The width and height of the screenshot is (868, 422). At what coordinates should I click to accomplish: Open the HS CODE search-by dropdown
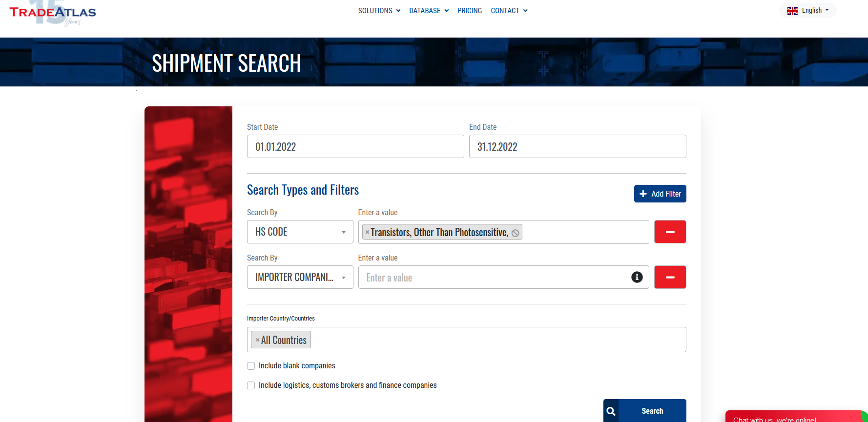(300, 232)
